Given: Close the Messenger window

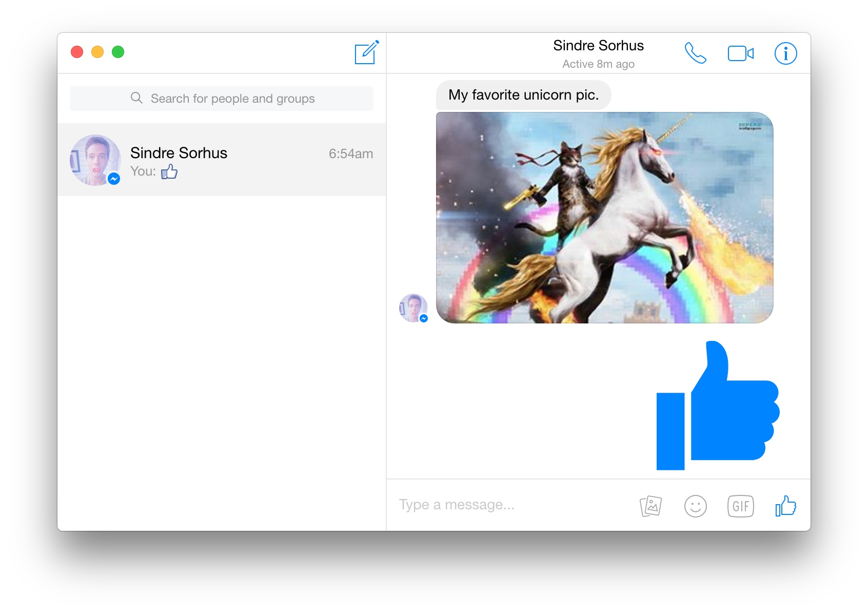Looking at the screenshot, I should tap(77, 52).
